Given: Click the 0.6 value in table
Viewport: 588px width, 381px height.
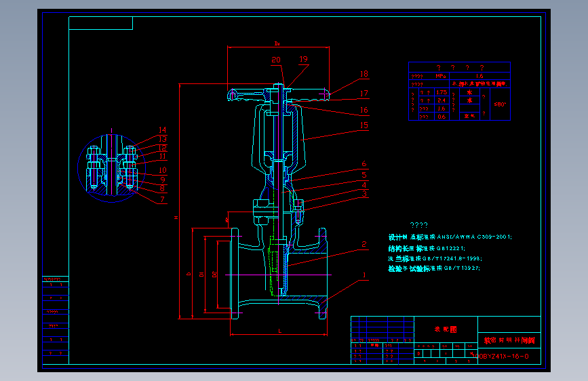Looking at the screenshot, I should (442, 117).
